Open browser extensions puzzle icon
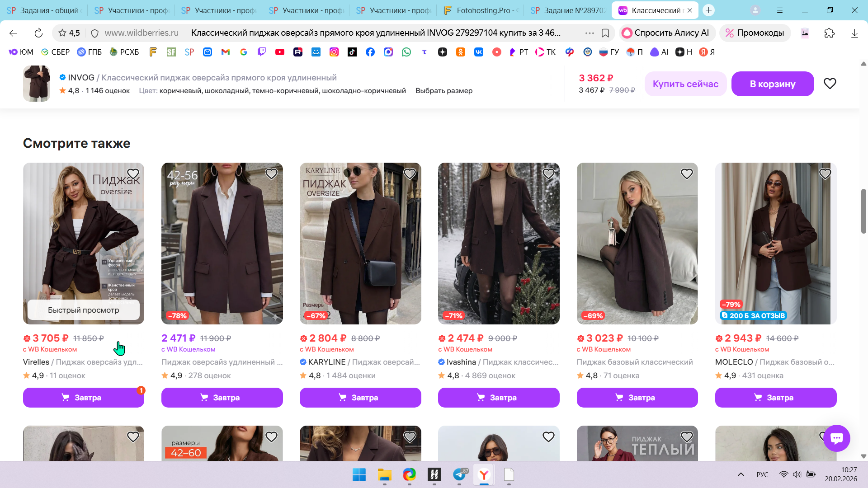868x488 pixels. click(829, 33)
